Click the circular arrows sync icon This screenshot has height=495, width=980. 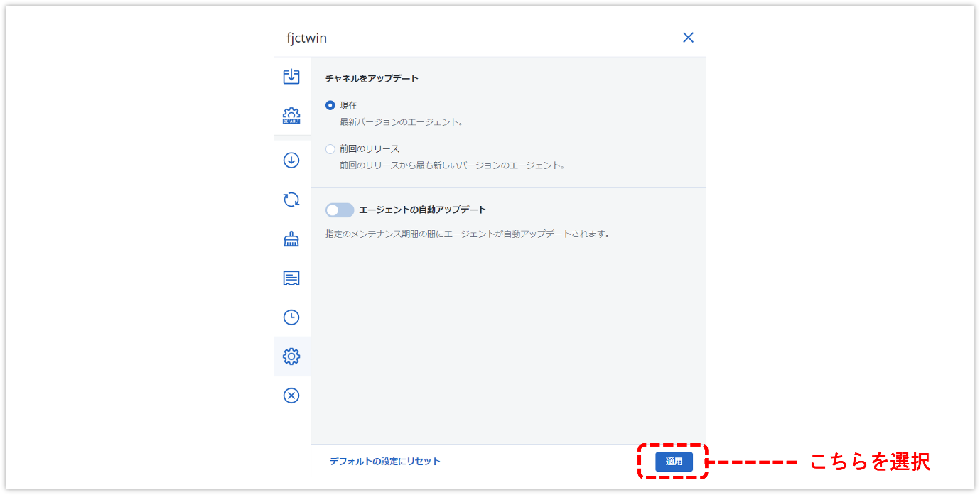coord(291,200)
